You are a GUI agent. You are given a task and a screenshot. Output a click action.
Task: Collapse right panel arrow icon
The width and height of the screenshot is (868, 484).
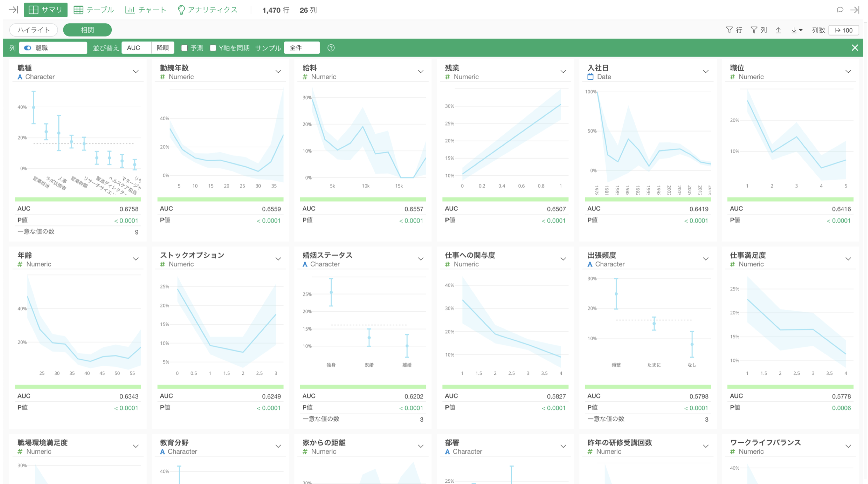tap(854, 10)
